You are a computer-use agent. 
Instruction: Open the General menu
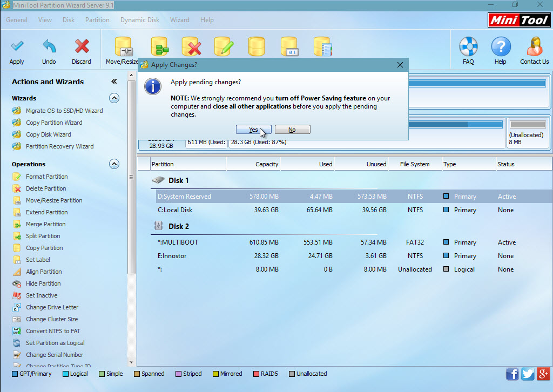(x=17, y=20)
